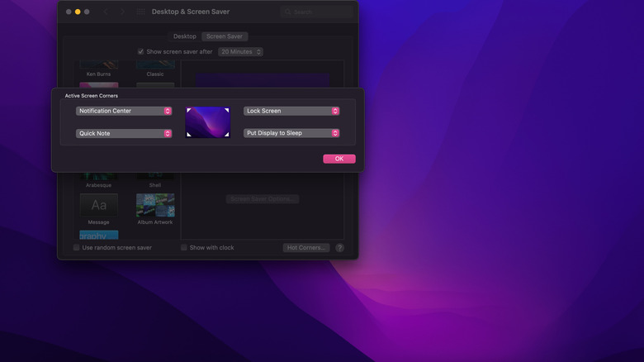Click the Classic screen saver label
Screen dimensions: 644x362
pos(155,74)
